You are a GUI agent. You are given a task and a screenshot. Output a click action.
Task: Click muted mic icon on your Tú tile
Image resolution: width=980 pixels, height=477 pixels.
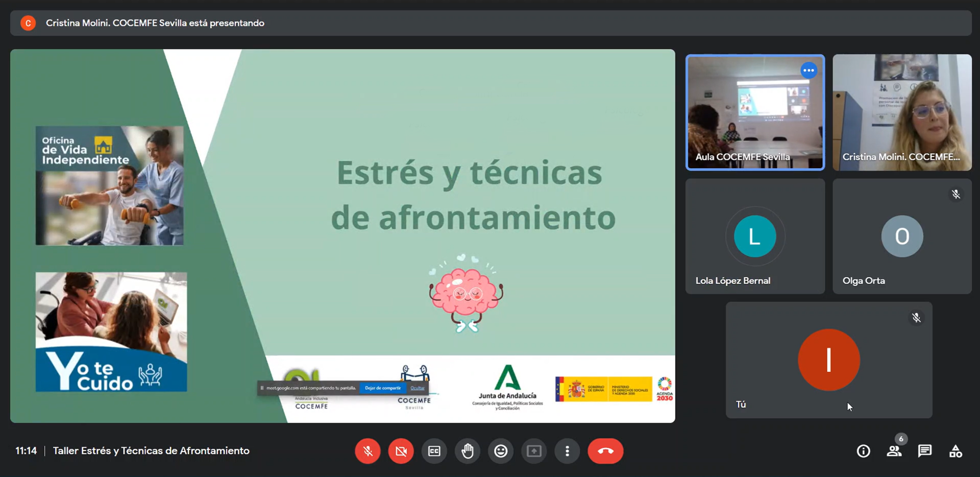coord(916,318)
